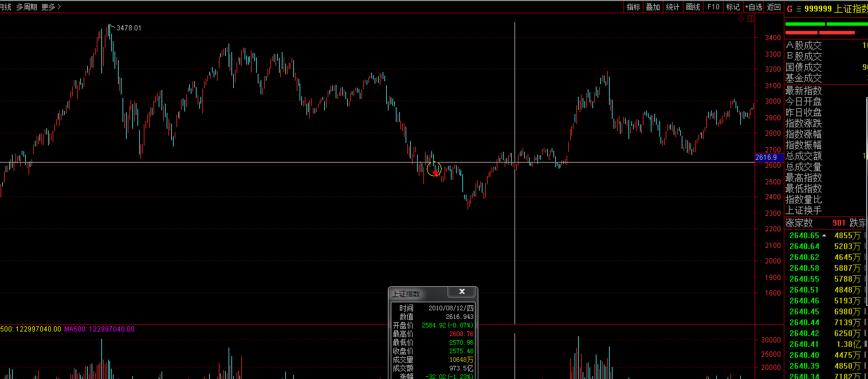Viewport: 868px width, 379px height.
Task: Click the 成交量 10648万 row in popup
Action: pos(433,360)
